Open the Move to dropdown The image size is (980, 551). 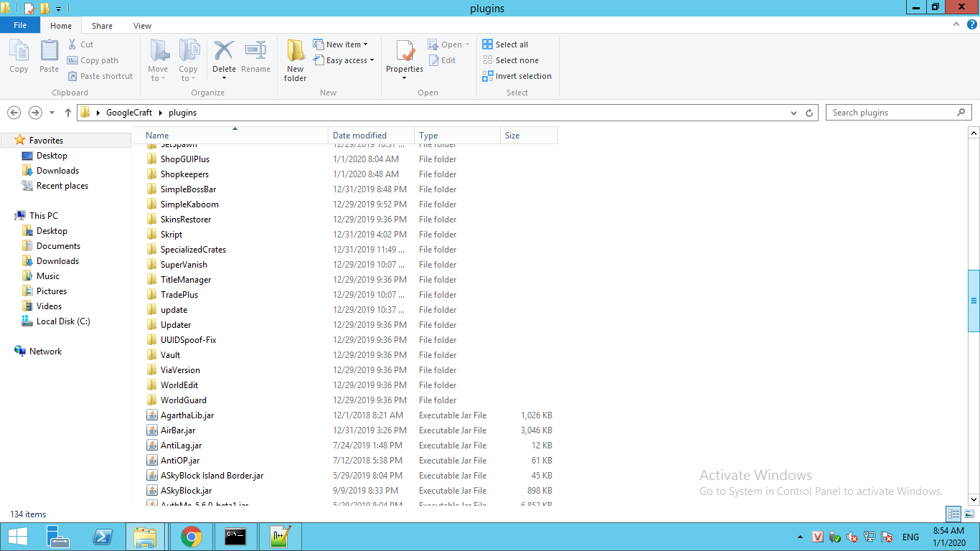158,60
